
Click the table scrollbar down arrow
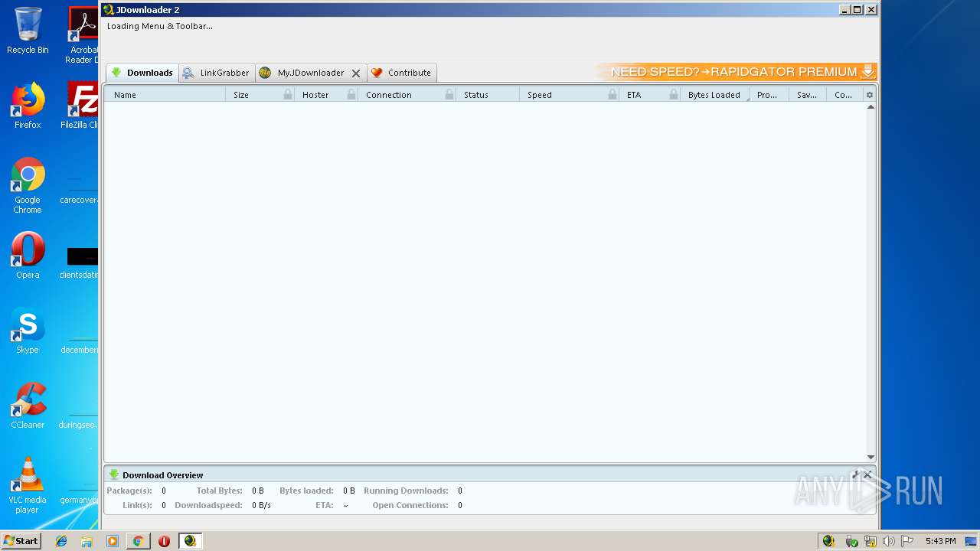pyautogui.click(x=871, y=457)
